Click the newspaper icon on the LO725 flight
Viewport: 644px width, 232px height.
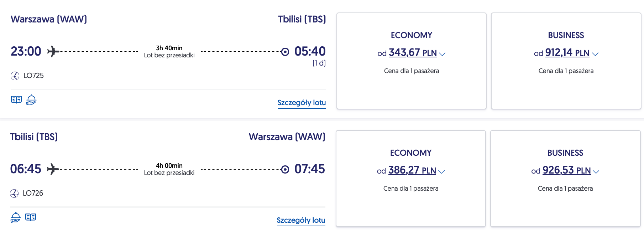click(x=16, y=99)
